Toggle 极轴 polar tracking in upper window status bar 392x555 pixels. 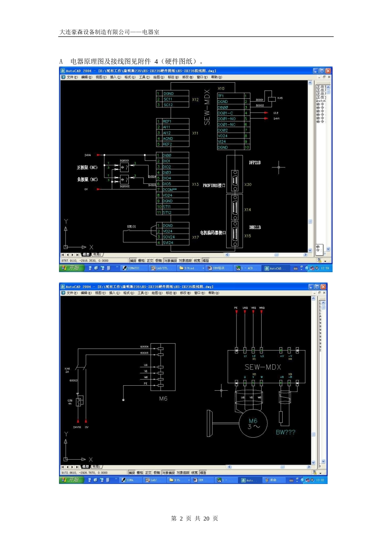(159, 261)
